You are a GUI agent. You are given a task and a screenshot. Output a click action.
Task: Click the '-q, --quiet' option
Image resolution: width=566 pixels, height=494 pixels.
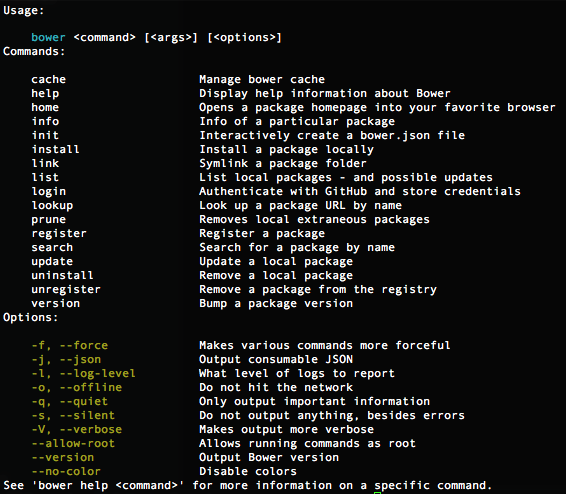coord(70,402)
